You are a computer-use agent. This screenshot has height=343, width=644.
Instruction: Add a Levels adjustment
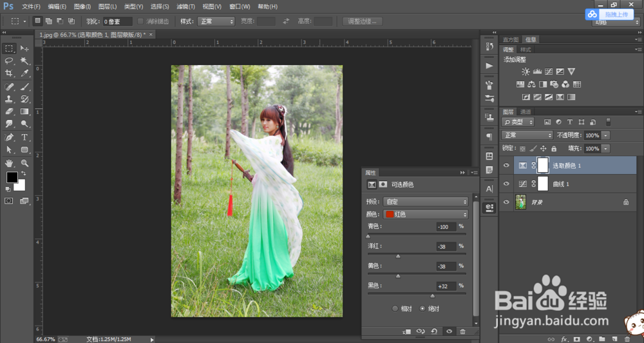pos(537,72)
